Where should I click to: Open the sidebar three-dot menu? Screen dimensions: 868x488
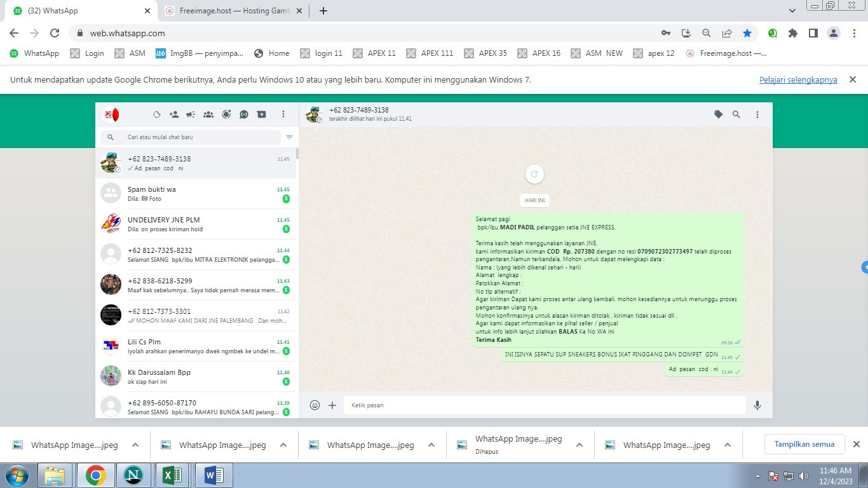pyautogui.click(x=283, y=114)
